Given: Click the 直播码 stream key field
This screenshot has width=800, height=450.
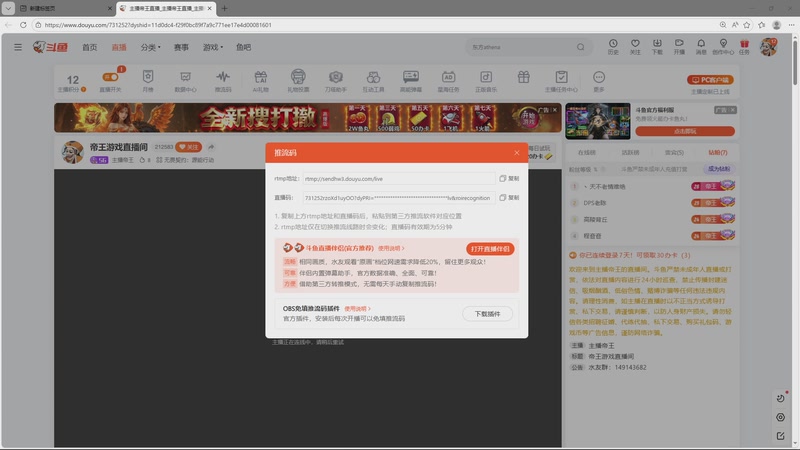Looking at the screenshot, I should coord(398,197).
